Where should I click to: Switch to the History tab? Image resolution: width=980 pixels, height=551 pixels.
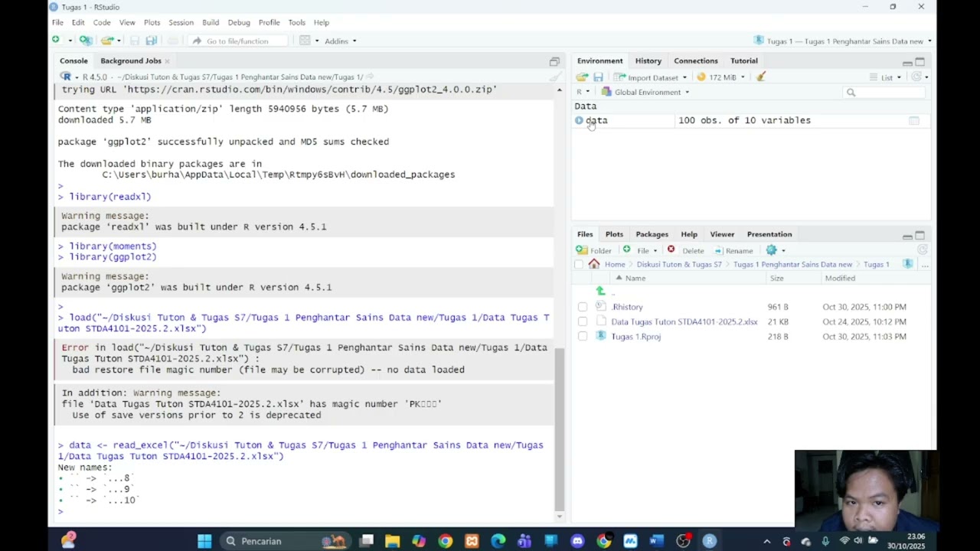click(648, 60)
